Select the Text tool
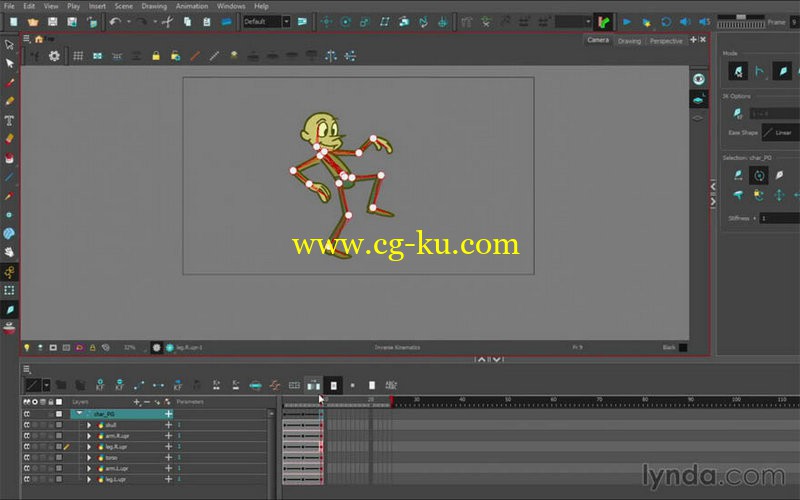Screen dimensions: 800x500 (x=9, y=120)
